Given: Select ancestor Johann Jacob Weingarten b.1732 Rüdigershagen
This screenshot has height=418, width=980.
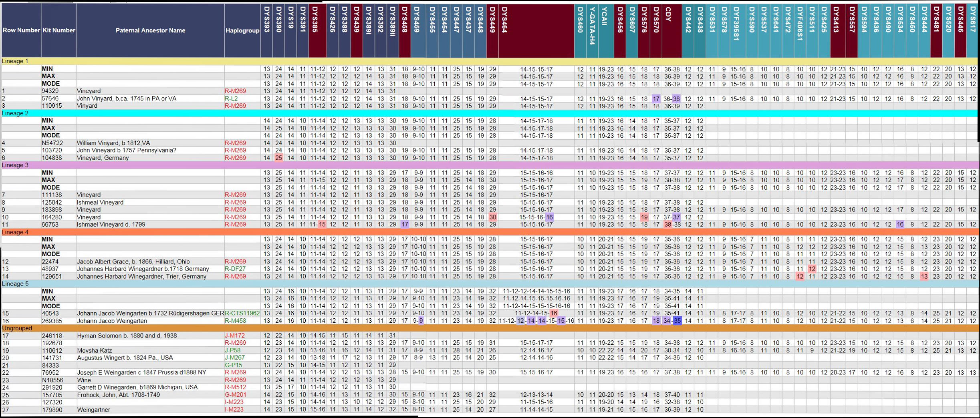Looking at the screenshot, I should (x=150, y=313).
